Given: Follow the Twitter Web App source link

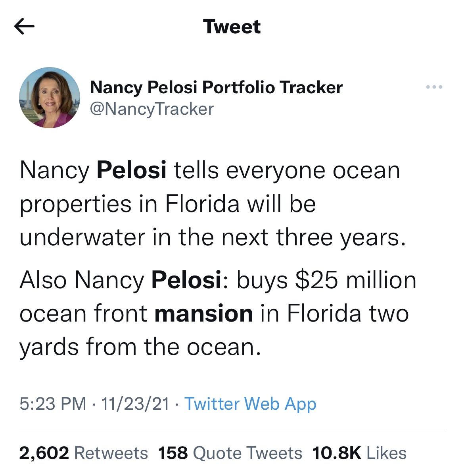Looking at the screenshot, I should (250, 404).
